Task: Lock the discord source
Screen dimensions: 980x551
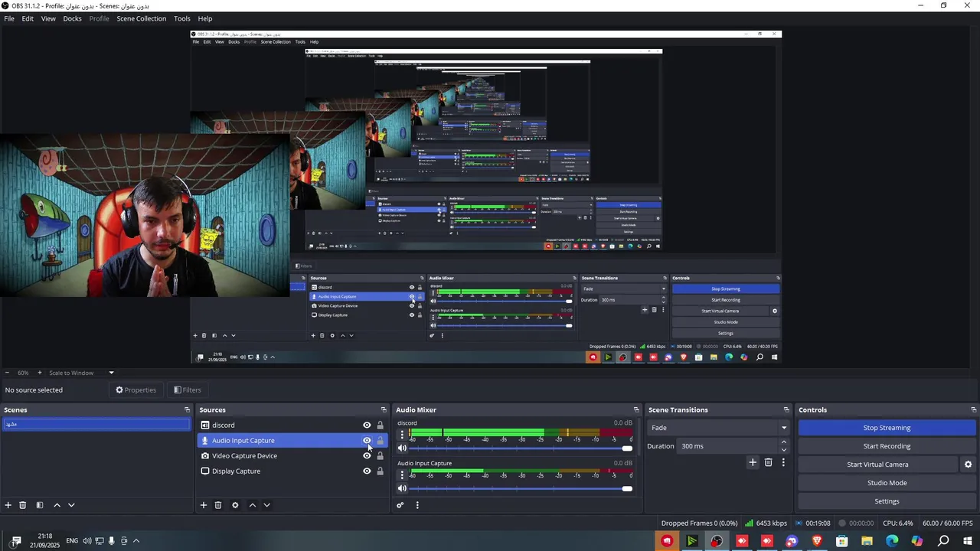Action: click(380, 425)
